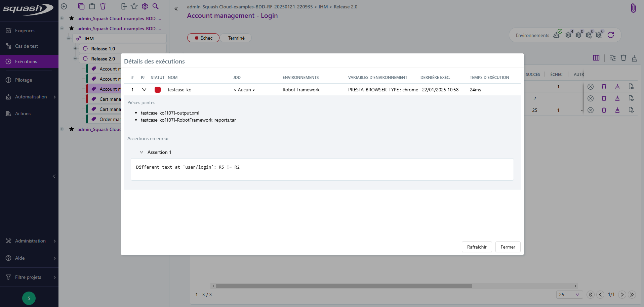The width and height of the screenshot is (644, 307).
Task: Delete selection with the purple trash icon
Action: point(103,6)
